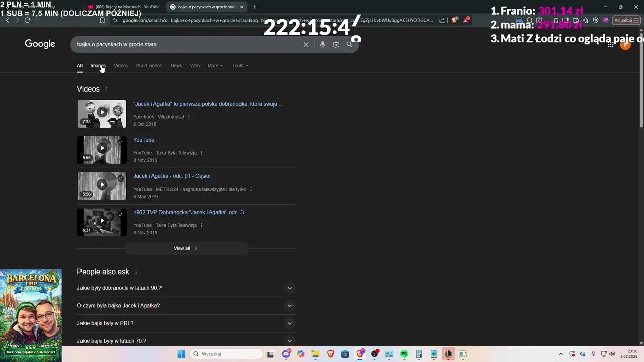Open options for the METRO24 video result
The image size is (644, 362).
pos(251,189)
